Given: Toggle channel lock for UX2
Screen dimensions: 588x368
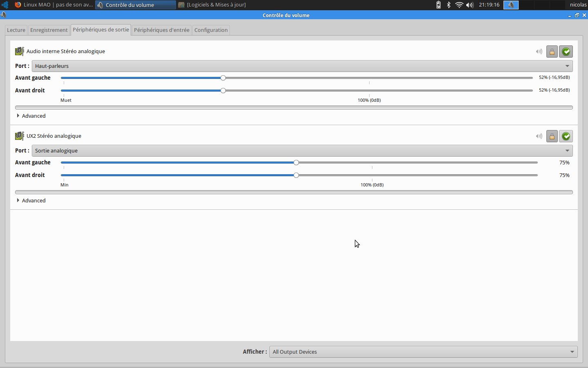Looking at the screenshot, I should click(x=552, y=136).
